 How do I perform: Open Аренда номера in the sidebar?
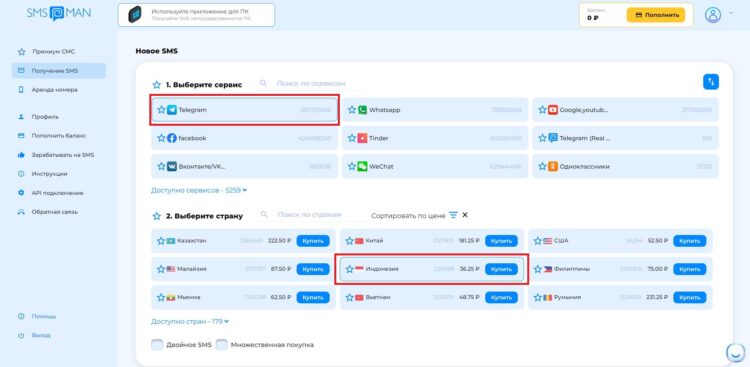(x=47, y=90)
